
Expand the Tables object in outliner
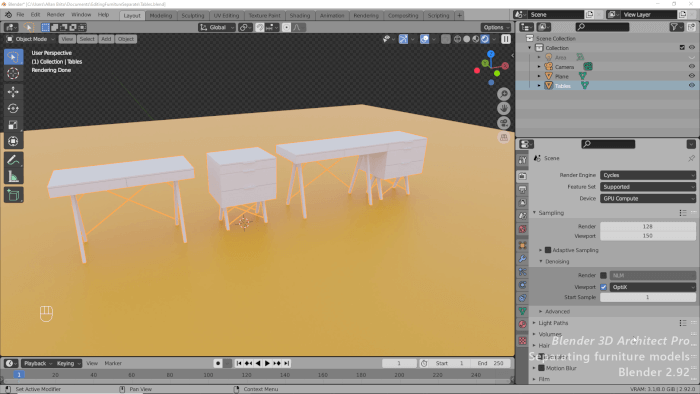click(x=539, y=86)
